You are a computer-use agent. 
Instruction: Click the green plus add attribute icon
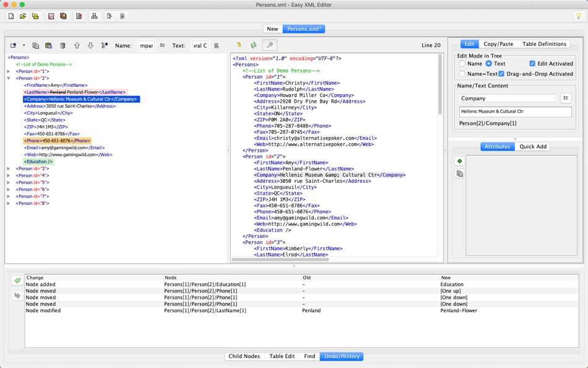click(459, 161)
